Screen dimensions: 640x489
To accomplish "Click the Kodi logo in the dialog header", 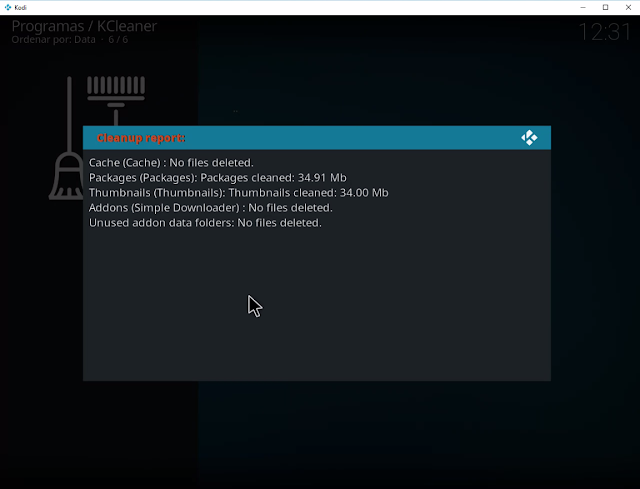I will coord(529,138).
